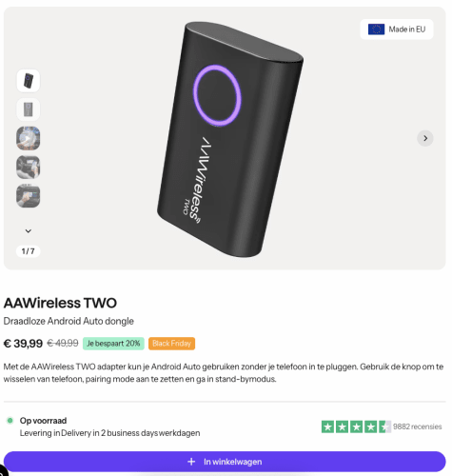This screenshot has height=476, width=452.
Task: Open the 9882 recensies reviews link
Action: point(417,426)
